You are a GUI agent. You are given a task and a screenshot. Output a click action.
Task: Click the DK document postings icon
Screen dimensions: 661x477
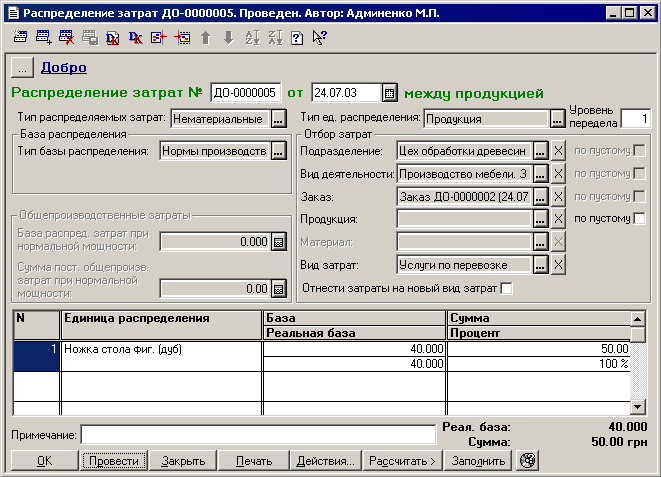click(113, 38)
